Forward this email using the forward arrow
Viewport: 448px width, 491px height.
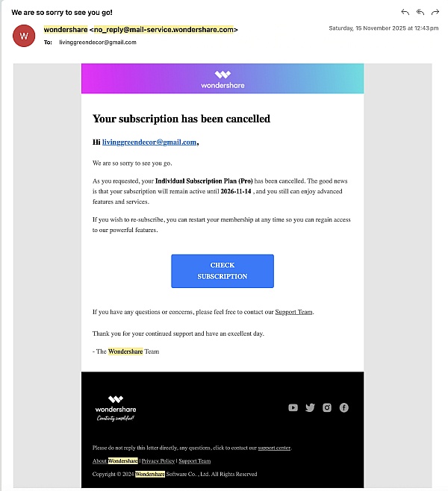(x=435, y=12)
